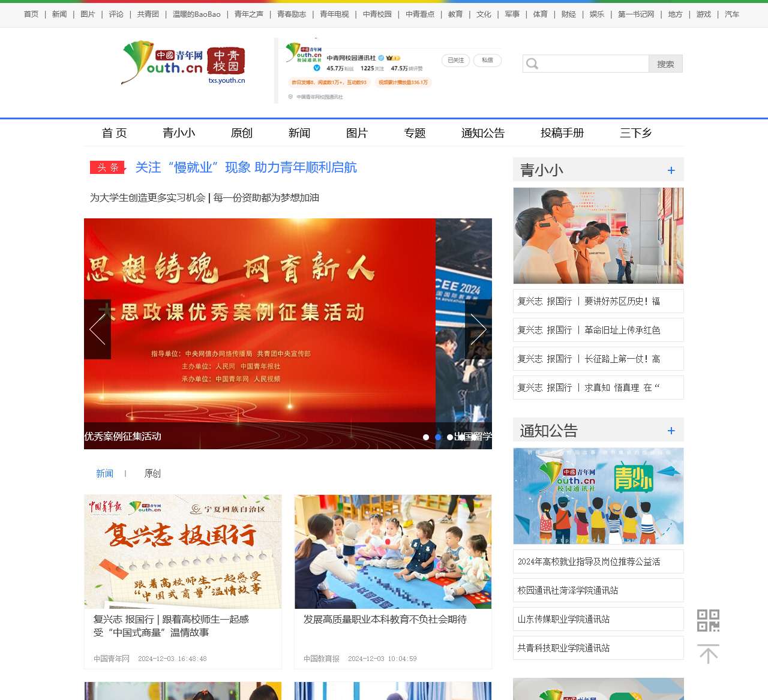The image size is (768, 700).
Task: Click 中青看点 in top site bar
Action: pyautogui.click(x=420, y=14)
